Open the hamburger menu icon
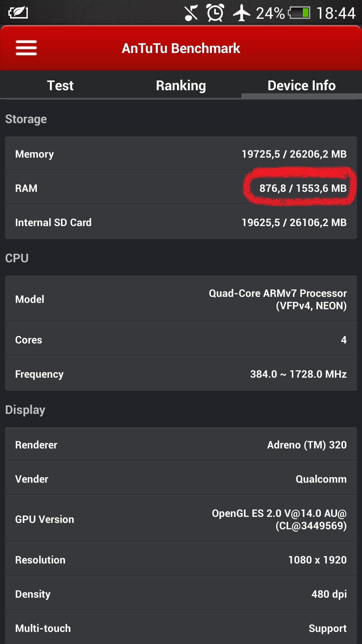The width and height of the screenshot is (362, 644). 26,48
